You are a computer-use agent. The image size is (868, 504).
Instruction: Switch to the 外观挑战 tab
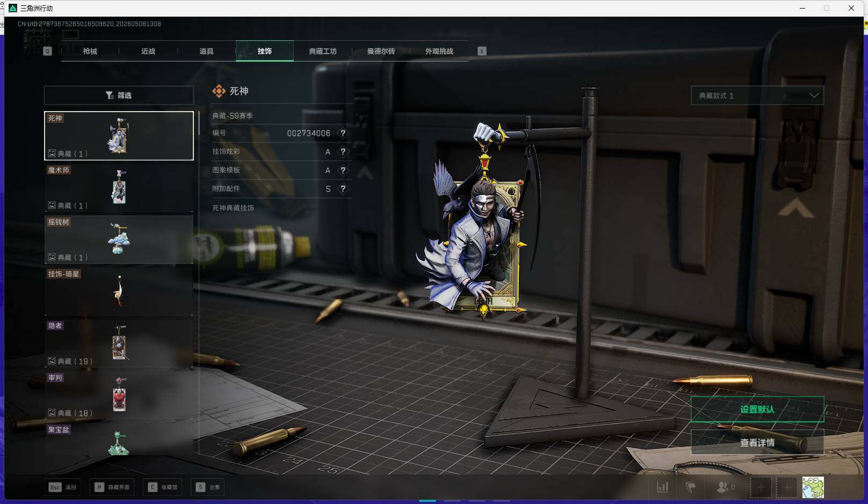439,51
